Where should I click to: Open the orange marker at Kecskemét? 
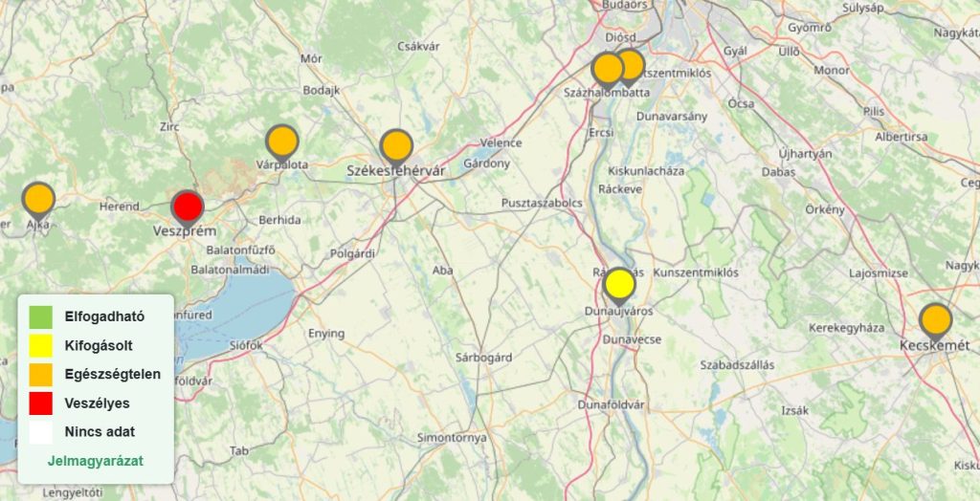click(x=936, y=319)
